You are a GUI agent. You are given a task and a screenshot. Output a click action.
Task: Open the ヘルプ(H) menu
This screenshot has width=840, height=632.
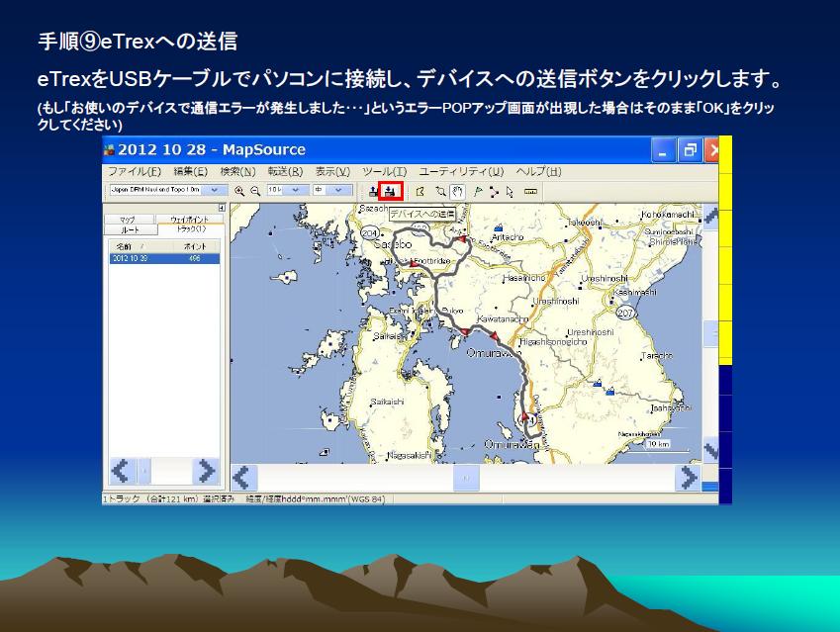click(538, 171)
